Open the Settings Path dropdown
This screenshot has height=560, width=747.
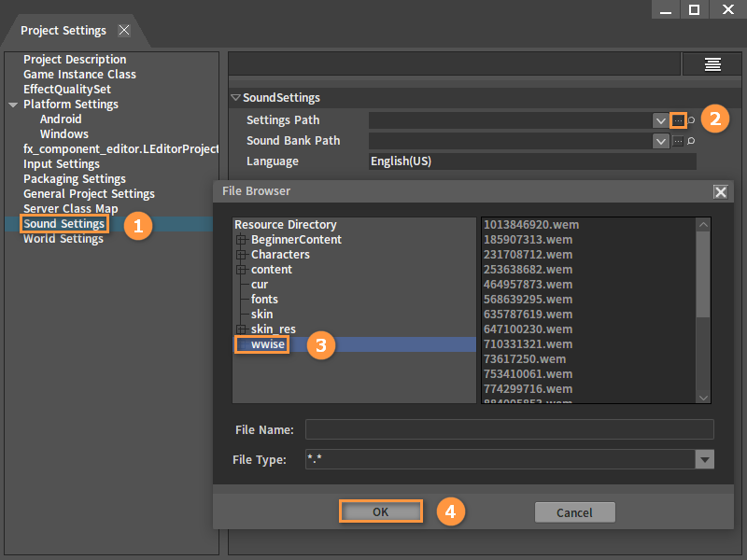point(660,120)
